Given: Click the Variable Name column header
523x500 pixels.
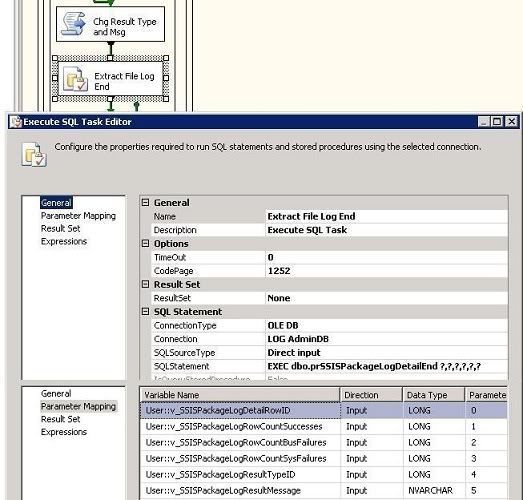Looking at the screenshot, I should (240, 395).
